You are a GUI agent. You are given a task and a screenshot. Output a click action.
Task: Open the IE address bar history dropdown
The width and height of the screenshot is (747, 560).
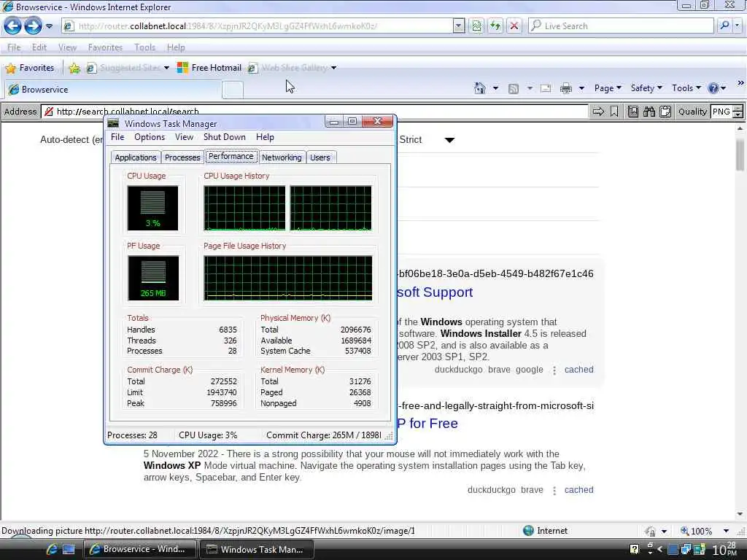[458, 26]
